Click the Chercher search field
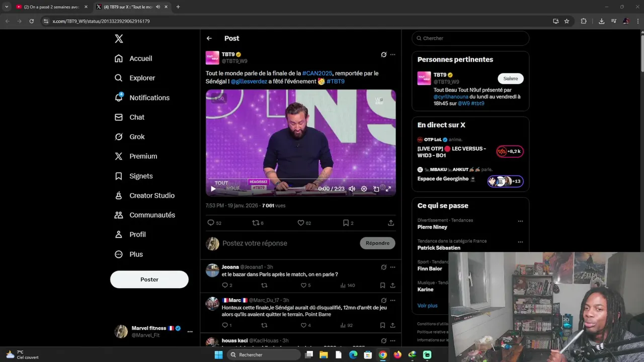This screenshot has width=644, height=362. click(470, 38)
